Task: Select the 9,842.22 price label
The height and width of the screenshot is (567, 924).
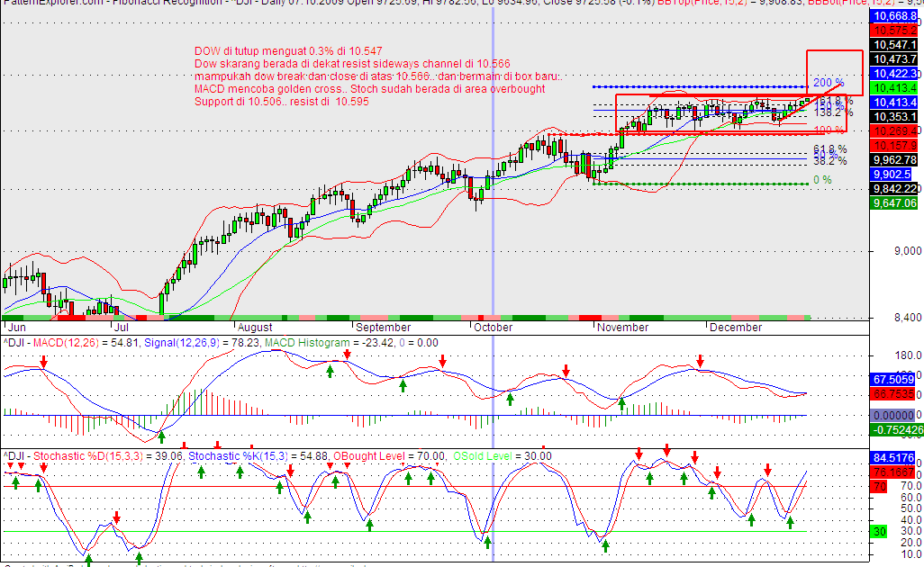Action: 894,188
